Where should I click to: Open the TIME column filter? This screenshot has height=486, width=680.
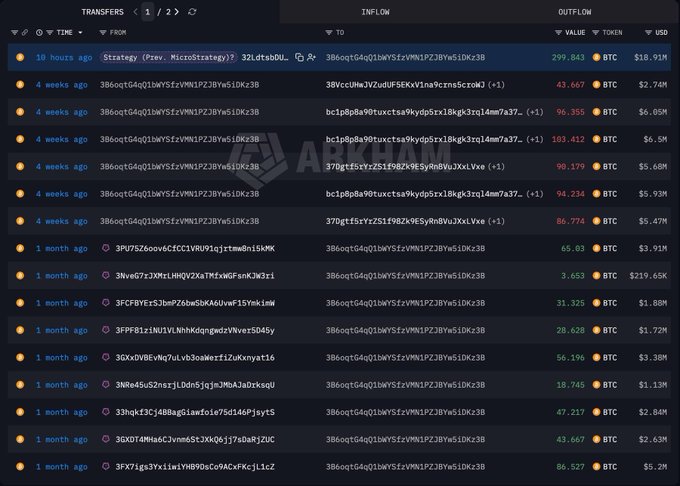49,33
